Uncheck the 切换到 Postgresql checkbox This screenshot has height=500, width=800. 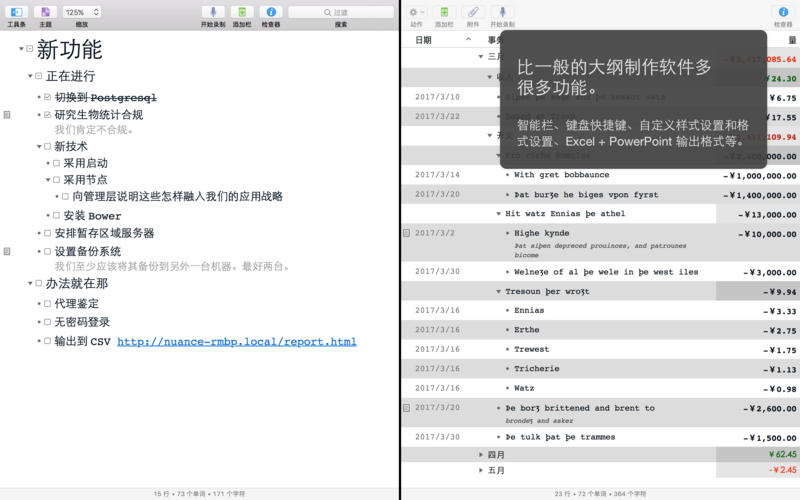click(x=47, y=97)
